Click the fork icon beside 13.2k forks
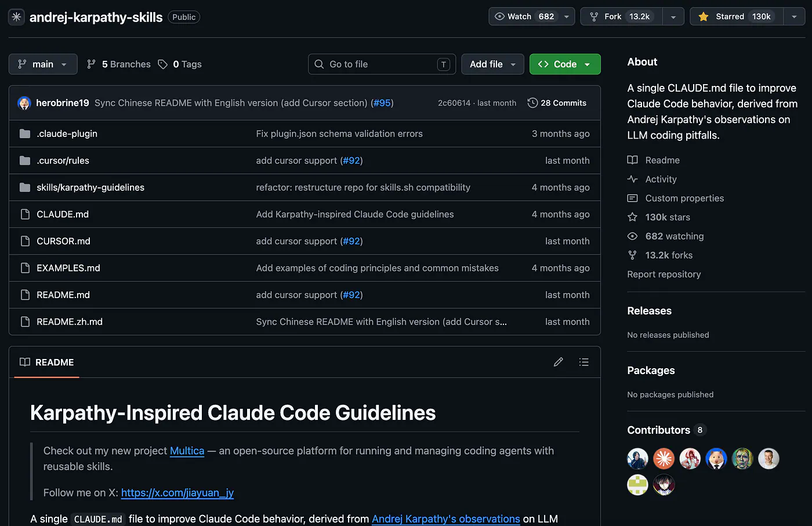Screen dimensions: 812x526 pos(632,255)
